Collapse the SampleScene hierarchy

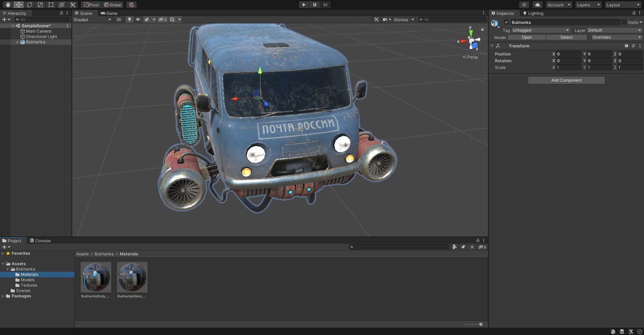pos(13,26)
